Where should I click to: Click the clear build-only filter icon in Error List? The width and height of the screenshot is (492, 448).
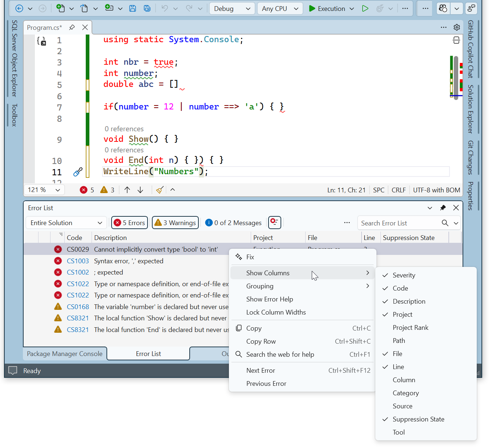(x=275, y=222)
